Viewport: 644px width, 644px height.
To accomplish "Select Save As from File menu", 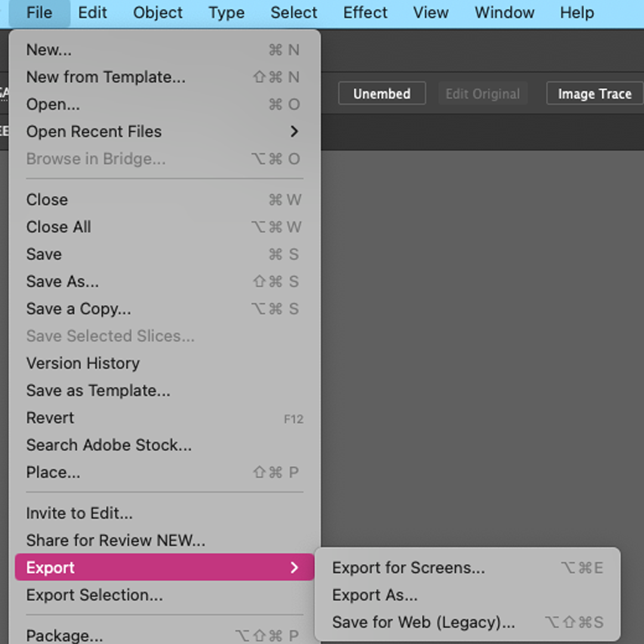I will [x=63, y=281].
